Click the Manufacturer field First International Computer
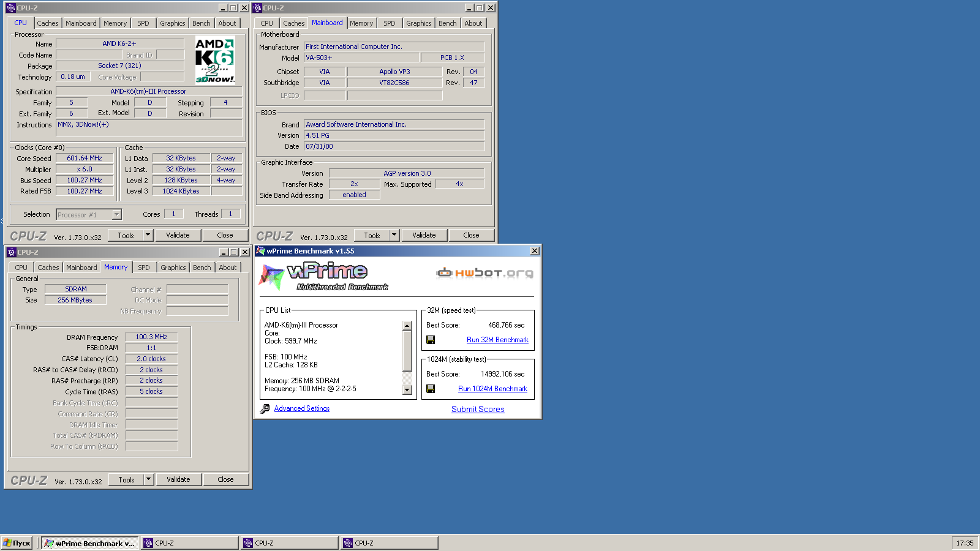Viewport: 980px width, 551px height. [x=394, y=47]
